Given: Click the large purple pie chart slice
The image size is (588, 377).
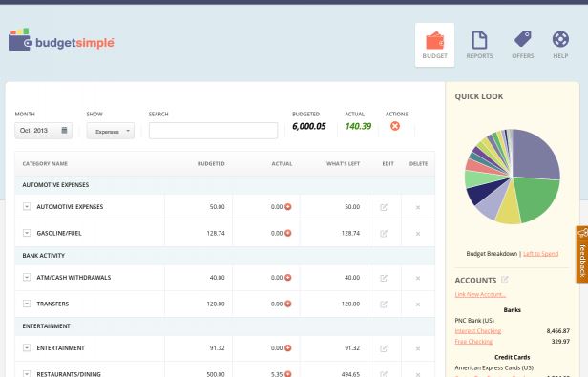Looking at the screenshot, I should [536, 156].
